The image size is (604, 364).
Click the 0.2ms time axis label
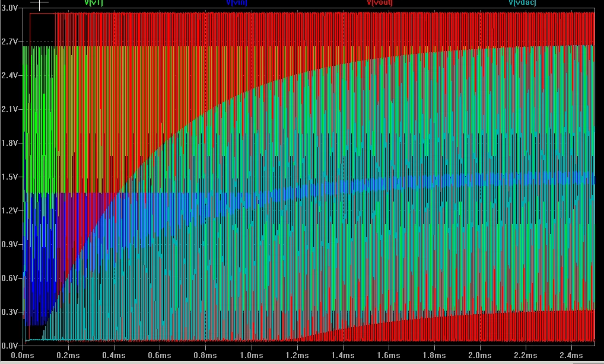point(69,355)
